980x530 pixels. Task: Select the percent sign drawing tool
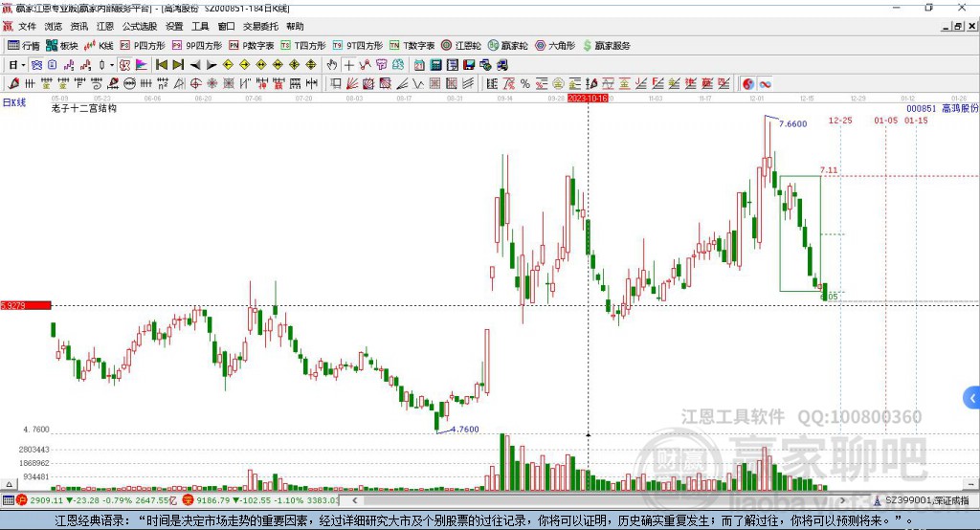pos(525,84)
